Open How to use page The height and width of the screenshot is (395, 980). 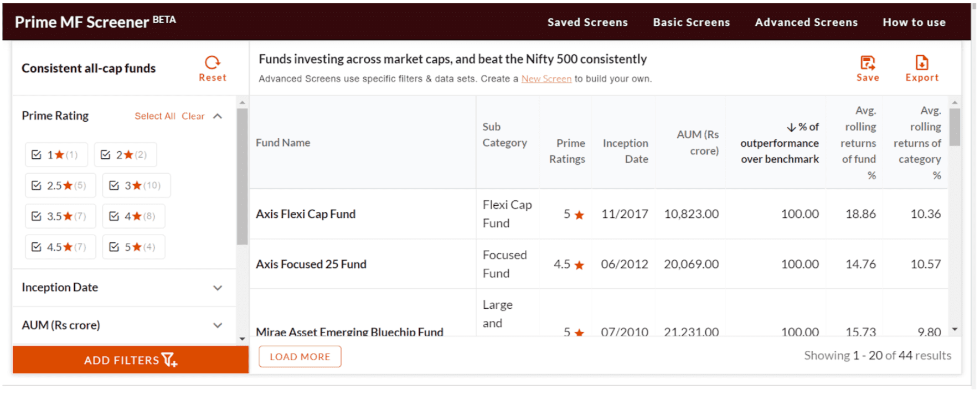pos(914,22)
